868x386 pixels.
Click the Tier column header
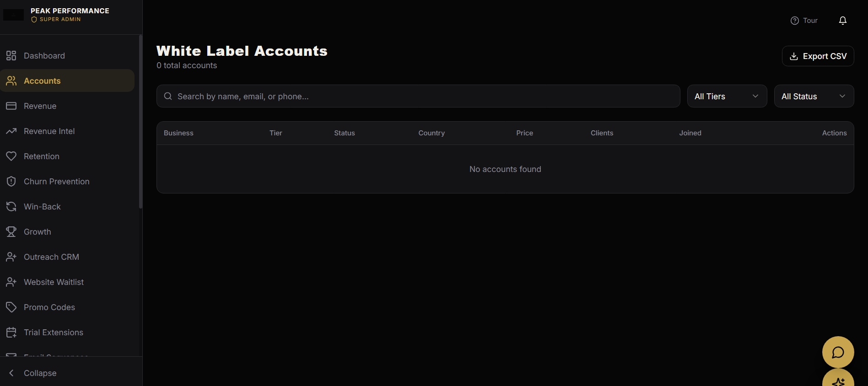pos(276,133)
